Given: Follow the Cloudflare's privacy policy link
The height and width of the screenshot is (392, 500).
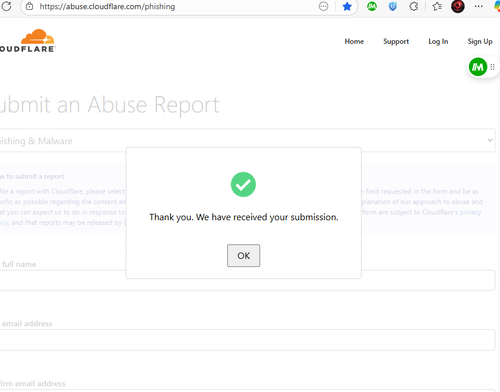Looking at the screenshot, I should coord(470,212).
